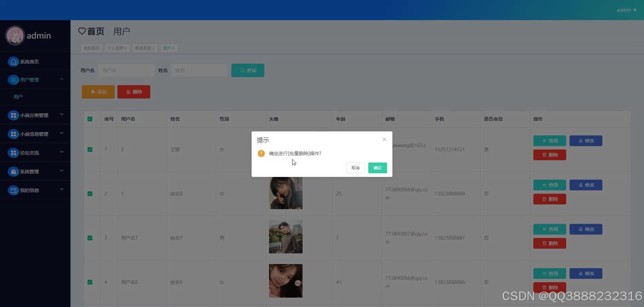Close the 修改密码 tab
This screenshot has width=644, height=307.
(153, 48)
